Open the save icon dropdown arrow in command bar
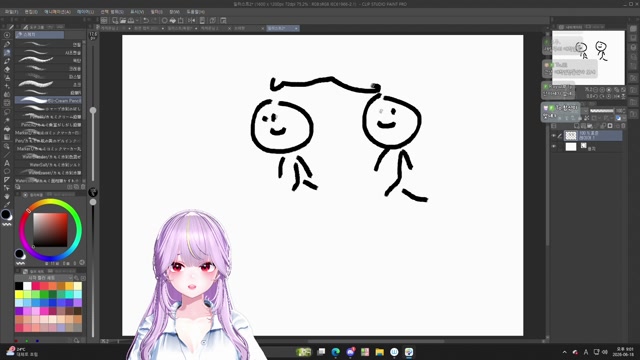 [137, 20]
